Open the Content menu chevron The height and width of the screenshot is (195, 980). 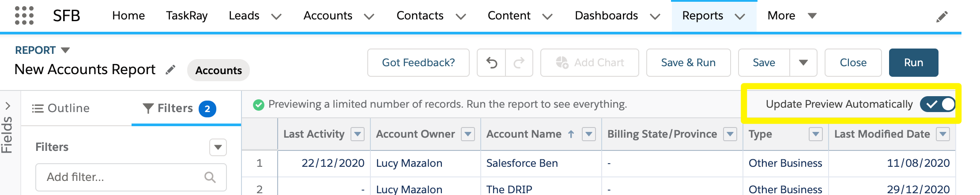coord(547,17)
